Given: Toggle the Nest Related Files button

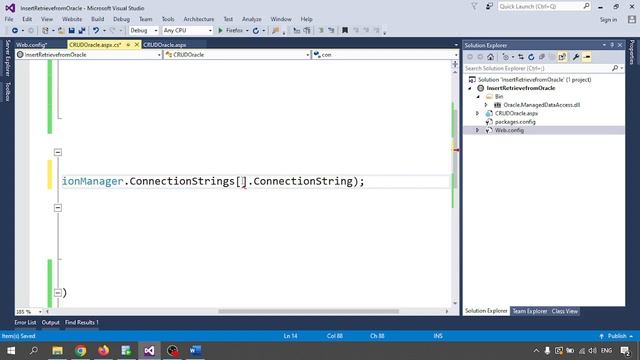Looking at the screenshot, I should [562, 57].
